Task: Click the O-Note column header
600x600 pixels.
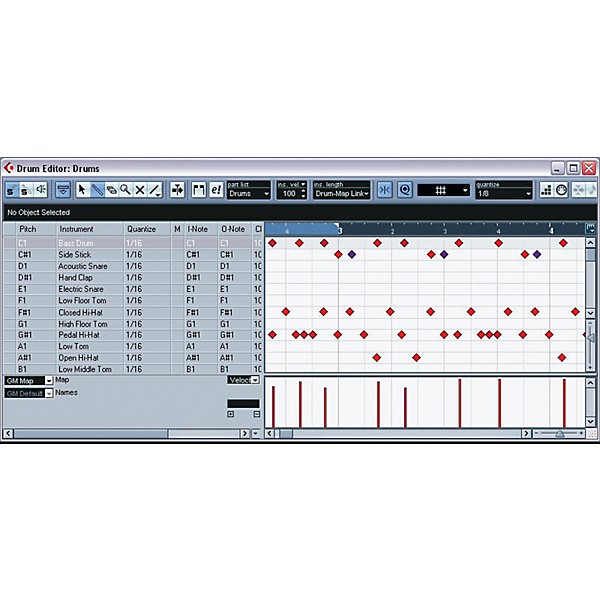Action: point(233,229)
